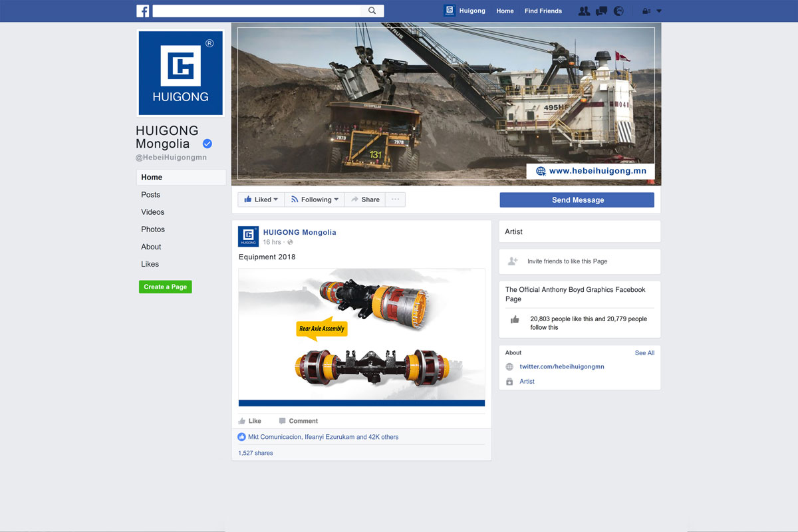Open the messages icon in the top bar
Screen dimensions: 798x532
(x=601, y=11)
